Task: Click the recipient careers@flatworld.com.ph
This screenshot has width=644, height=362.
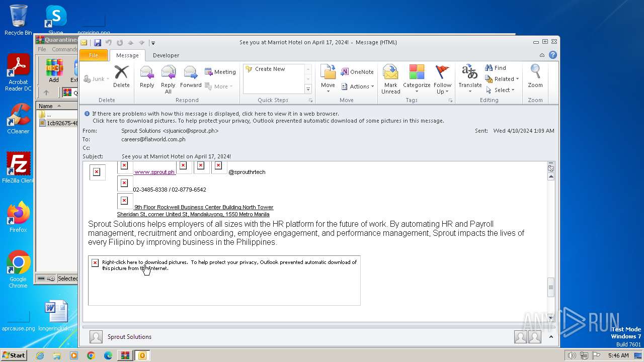Action: [153, 139]
